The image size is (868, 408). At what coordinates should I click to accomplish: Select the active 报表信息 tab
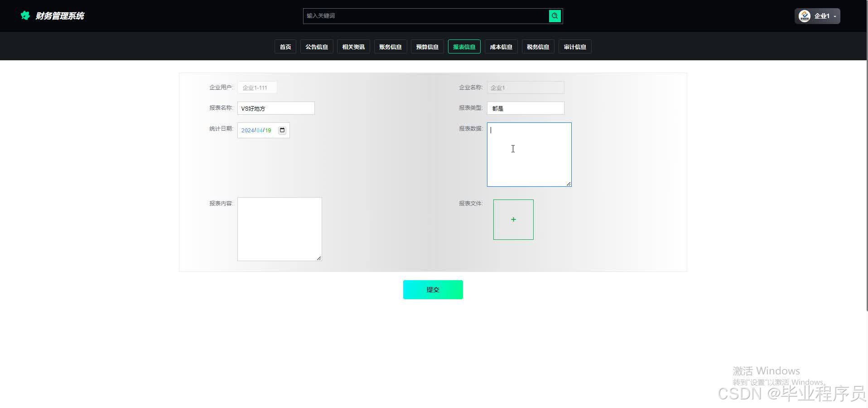click(x=464, y=47)
